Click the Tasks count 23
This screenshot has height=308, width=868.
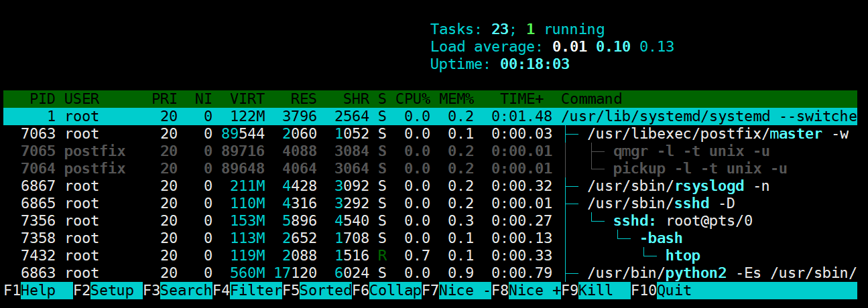coord(500,29)
